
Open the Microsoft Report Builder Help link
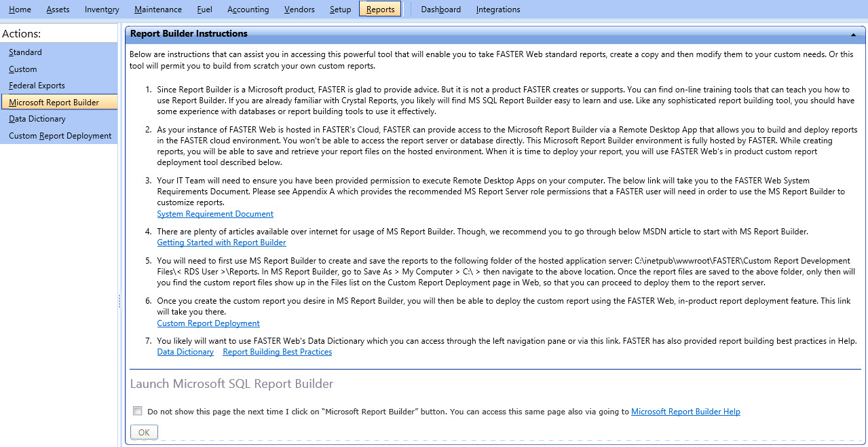(x=685, y=412)
